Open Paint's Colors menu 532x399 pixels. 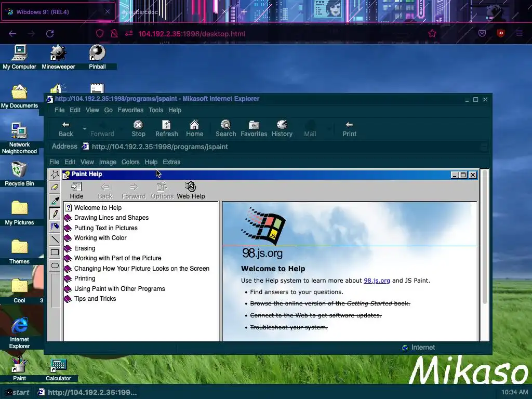tap(130, 162)
